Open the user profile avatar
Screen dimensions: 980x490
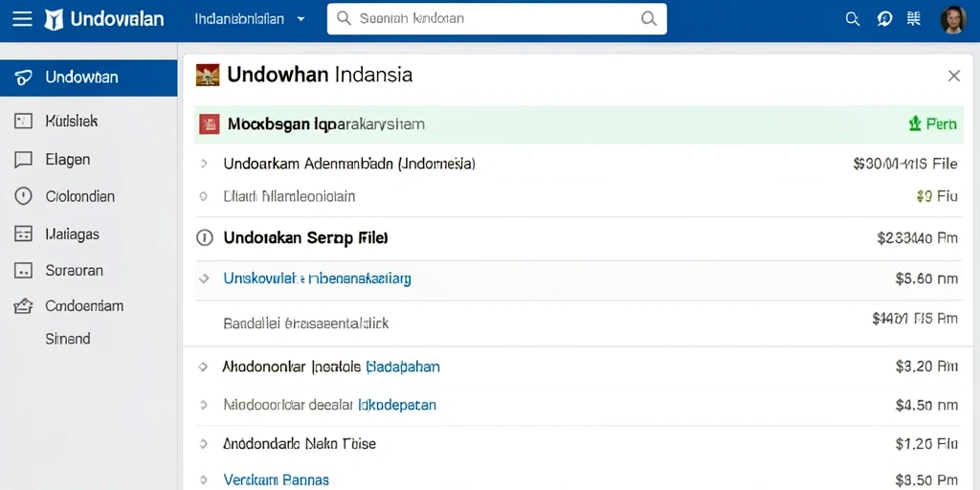(952, 19)
